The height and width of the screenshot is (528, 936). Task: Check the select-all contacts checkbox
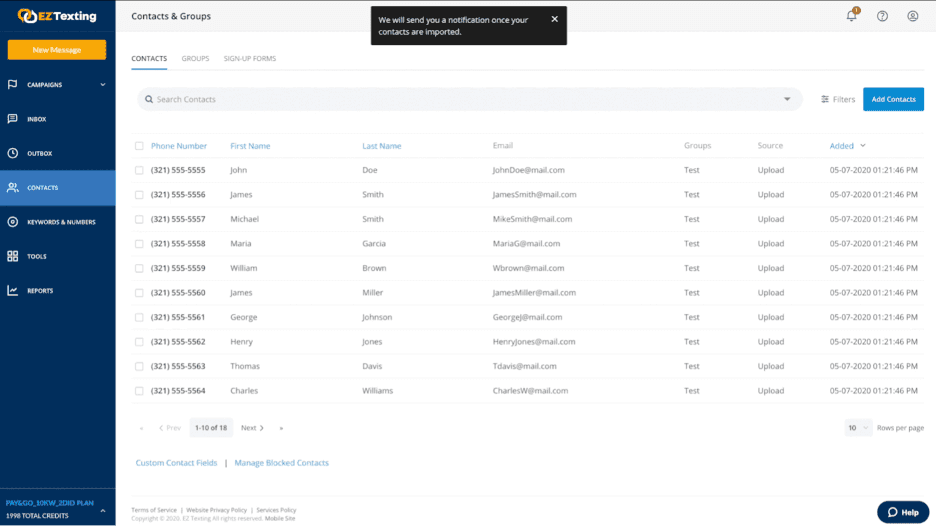click(139, 146)
